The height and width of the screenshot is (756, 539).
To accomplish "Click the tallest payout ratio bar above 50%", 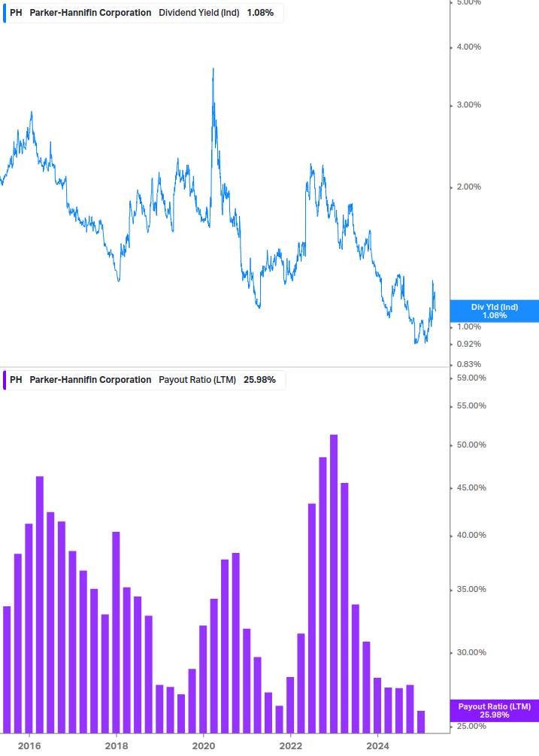I will coord(333,584).
